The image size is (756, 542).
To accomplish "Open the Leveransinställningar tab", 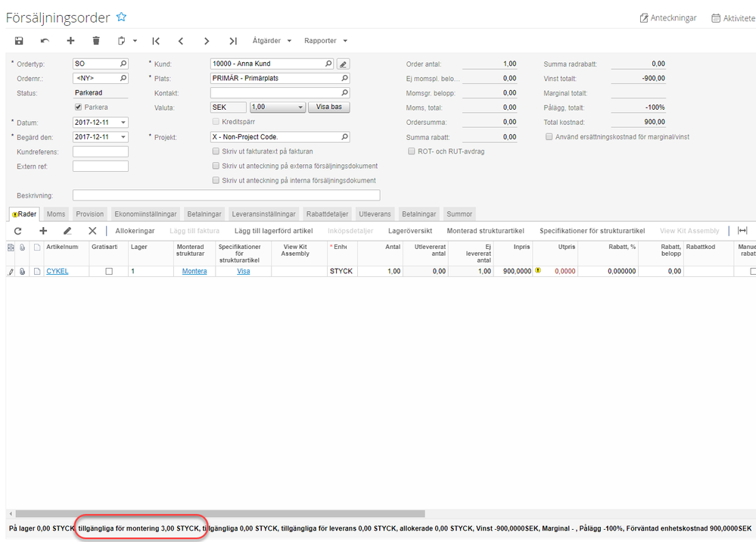I will click(264, 214).
